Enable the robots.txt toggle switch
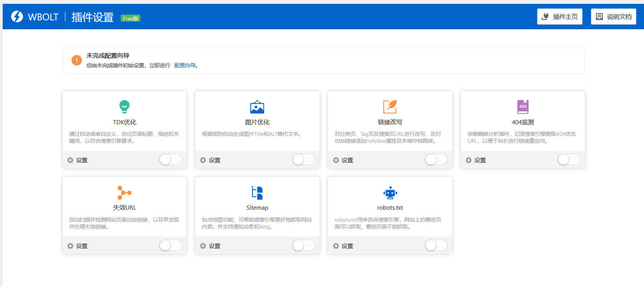644x287 pixels. [x=436, y=245]
